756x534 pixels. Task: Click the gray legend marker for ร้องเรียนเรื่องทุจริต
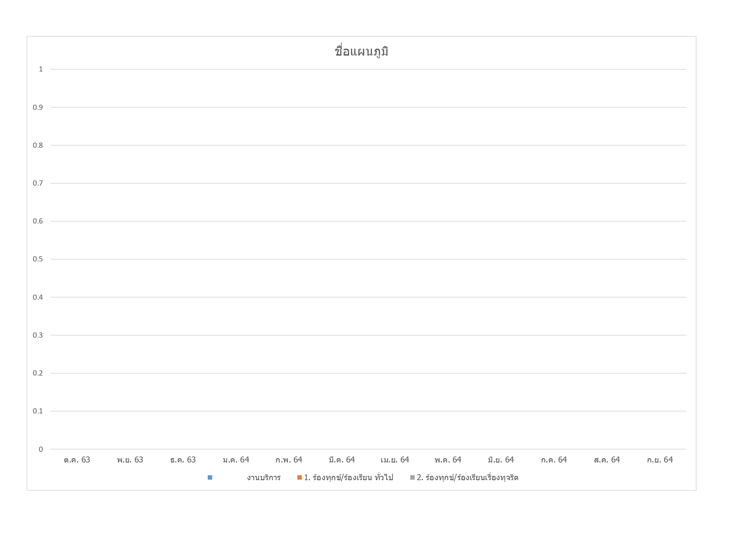[412, 478]
